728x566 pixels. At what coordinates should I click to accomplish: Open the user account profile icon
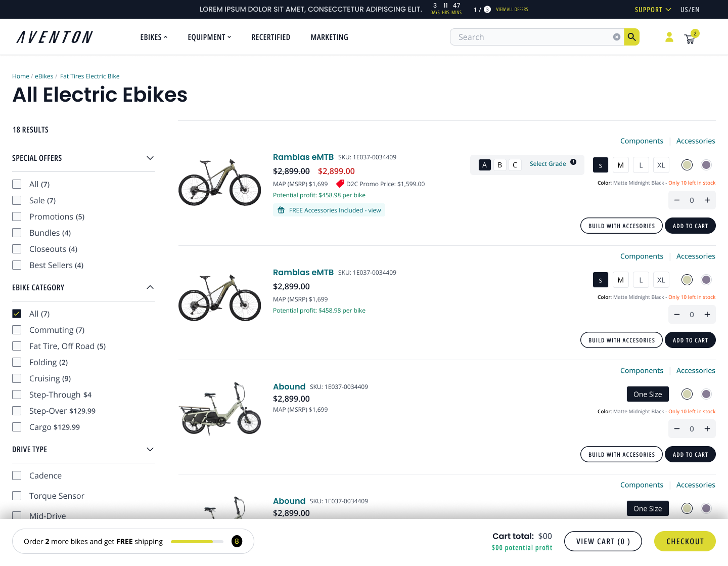tap(669, 37)
